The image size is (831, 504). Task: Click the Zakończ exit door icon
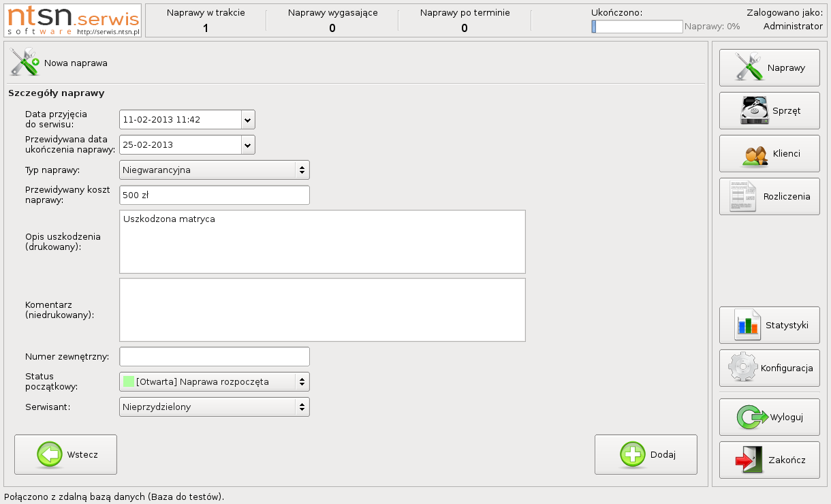point(749,460)
